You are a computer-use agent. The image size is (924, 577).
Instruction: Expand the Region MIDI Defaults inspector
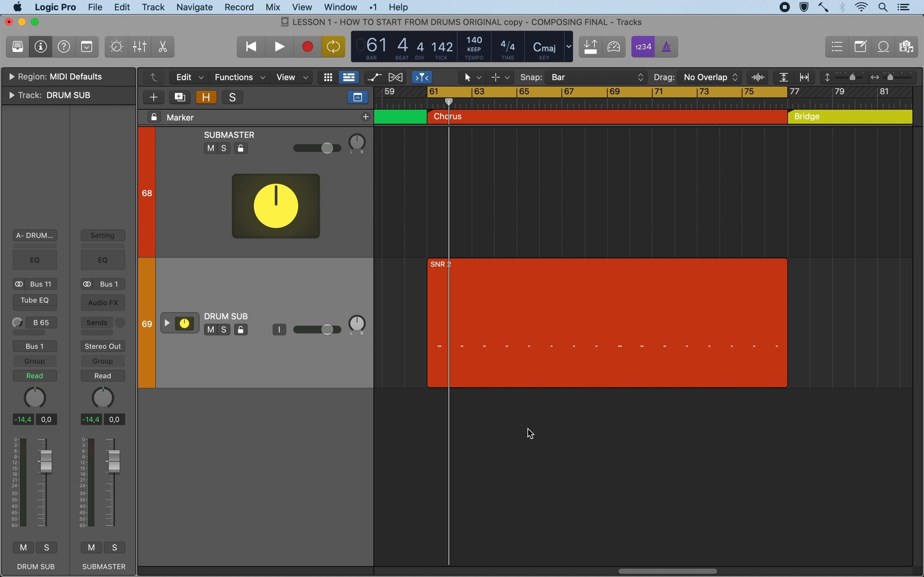(x=12, y=77)
